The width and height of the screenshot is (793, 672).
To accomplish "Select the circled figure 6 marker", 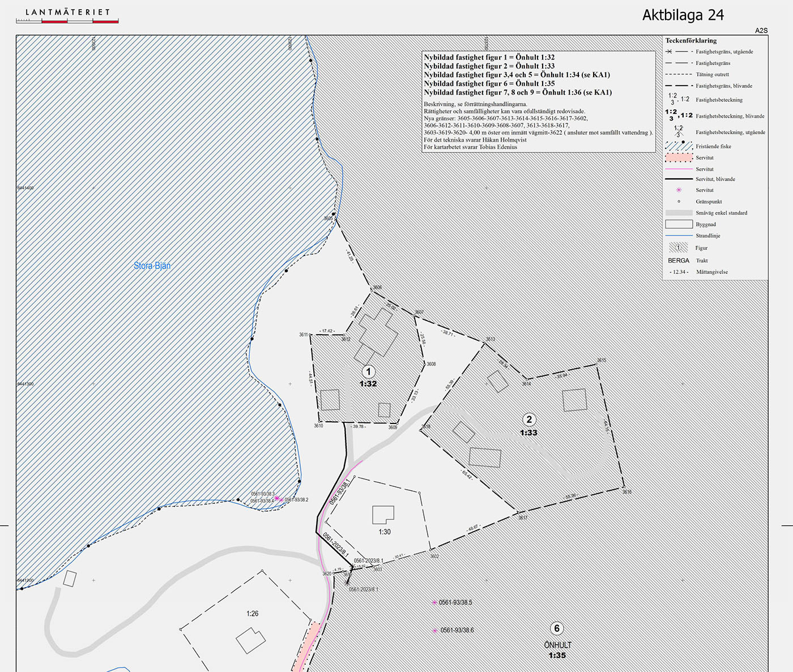I will click(557, 628).
